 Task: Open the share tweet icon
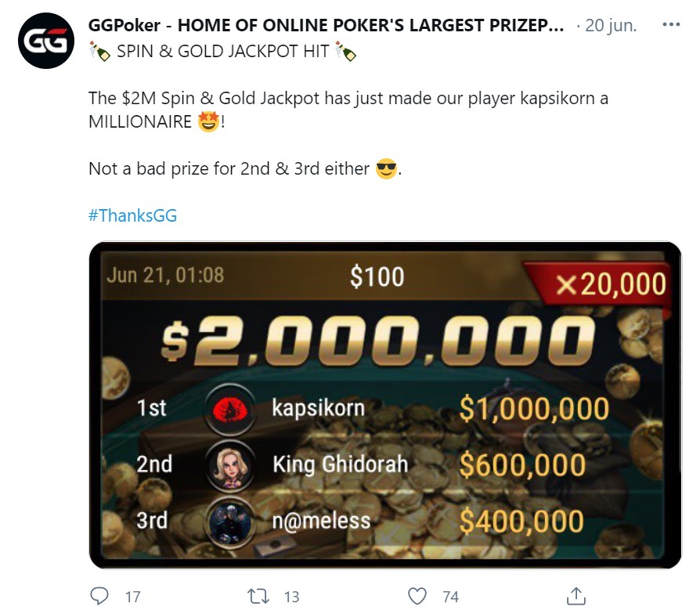576,596
